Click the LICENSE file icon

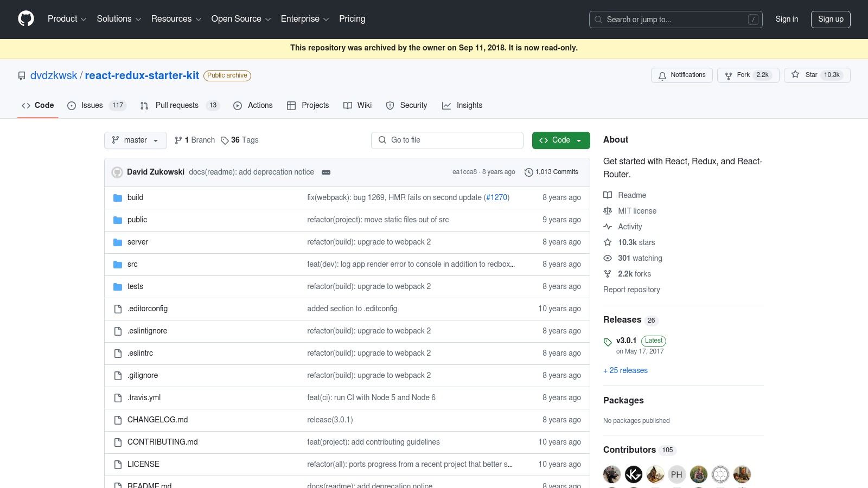pos(118,465)
